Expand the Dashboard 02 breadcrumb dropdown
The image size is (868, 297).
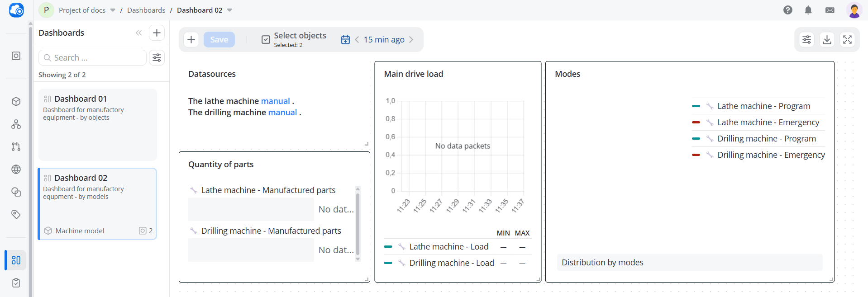[229, 10]
